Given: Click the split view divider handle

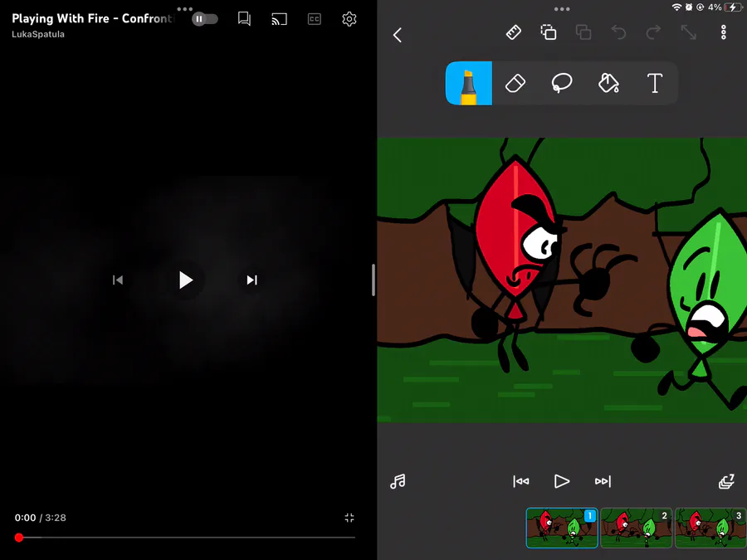Looking at the screenshot, I should [373, 280].
